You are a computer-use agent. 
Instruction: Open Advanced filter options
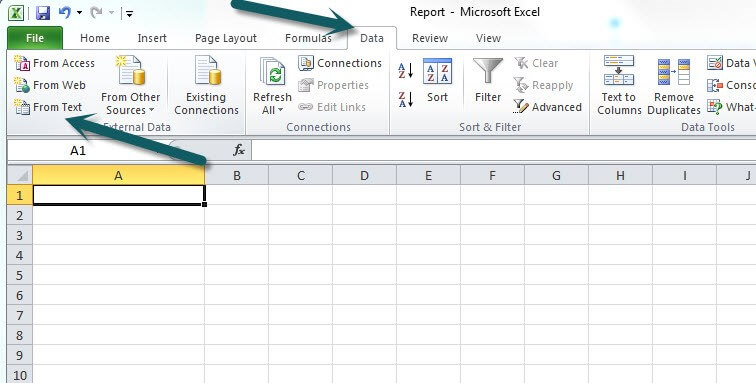(548, 107)
